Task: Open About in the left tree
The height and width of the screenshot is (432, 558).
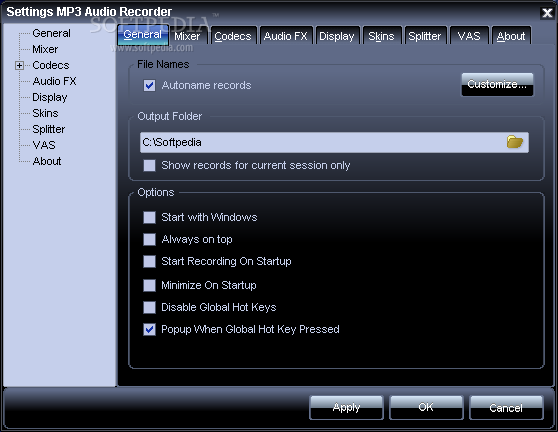Action: 47,161
